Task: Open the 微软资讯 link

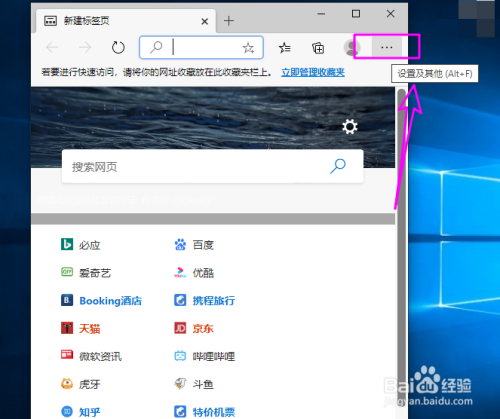Action: tap(100, 356)
